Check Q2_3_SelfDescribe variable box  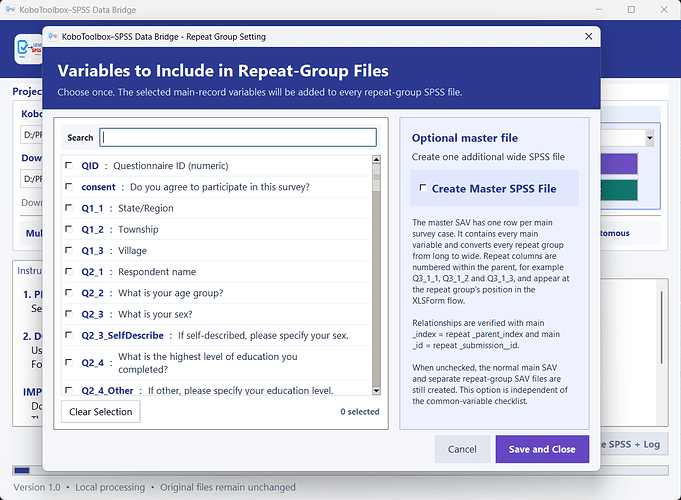69,335
